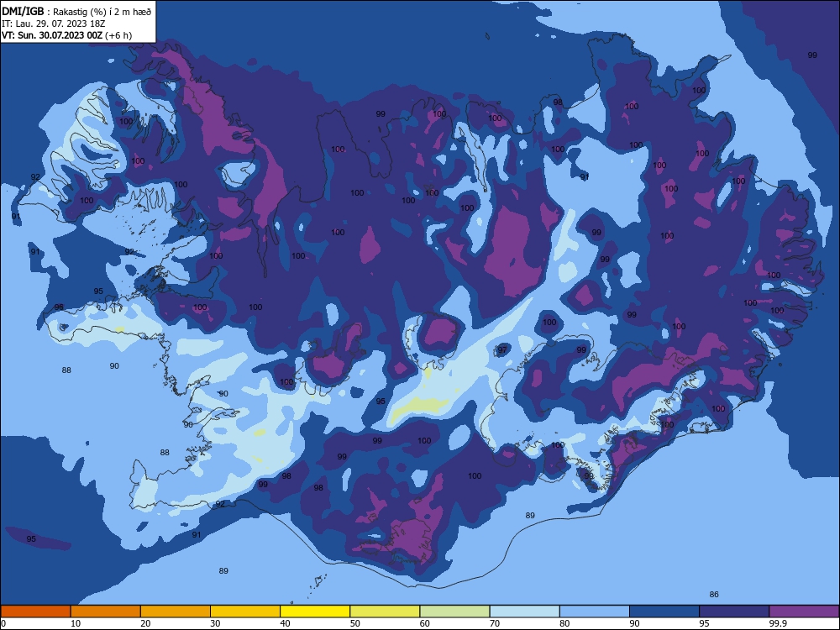Viewport: 840px width, 630px height.
Task: Click the '96' humidity value on the map
Action: point(59,307)
